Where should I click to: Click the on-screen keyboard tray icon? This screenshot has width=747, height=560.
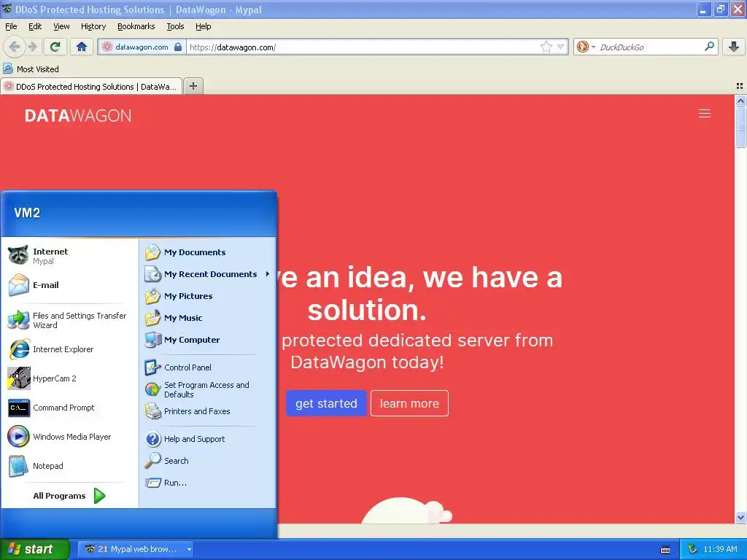pos(665,550)
